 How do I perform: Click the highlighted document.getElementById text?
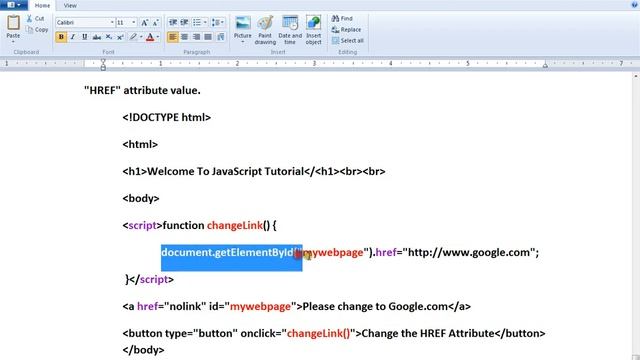pos(231,253)
